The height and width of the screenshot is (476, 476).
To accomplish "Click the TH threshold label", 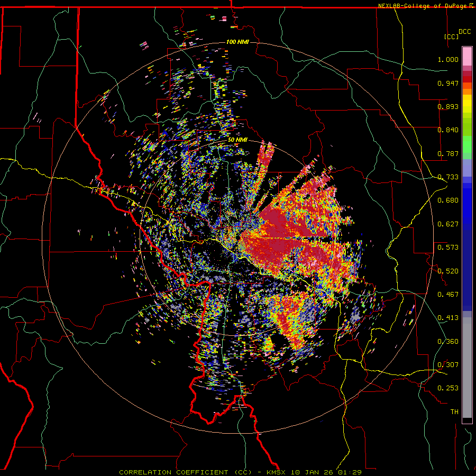I will click(x=454, y=412).
